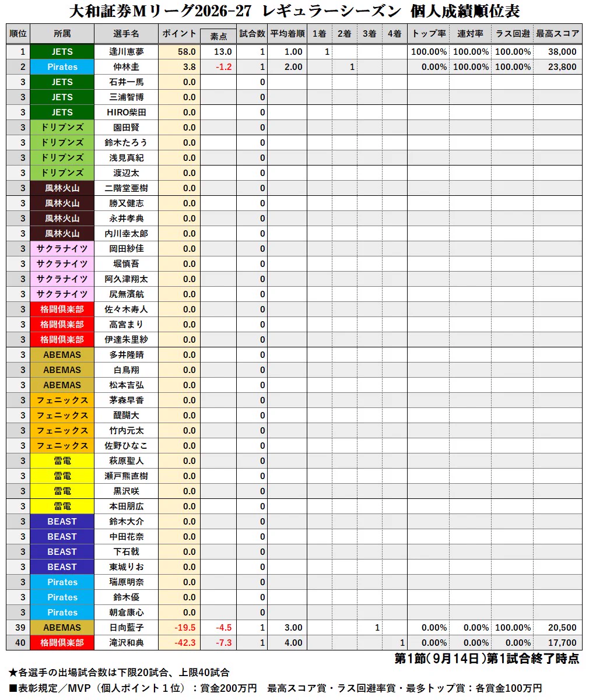This screenshot has width=589, height=700.
Task: Click the 素点 column header
Action: point(218,36)
